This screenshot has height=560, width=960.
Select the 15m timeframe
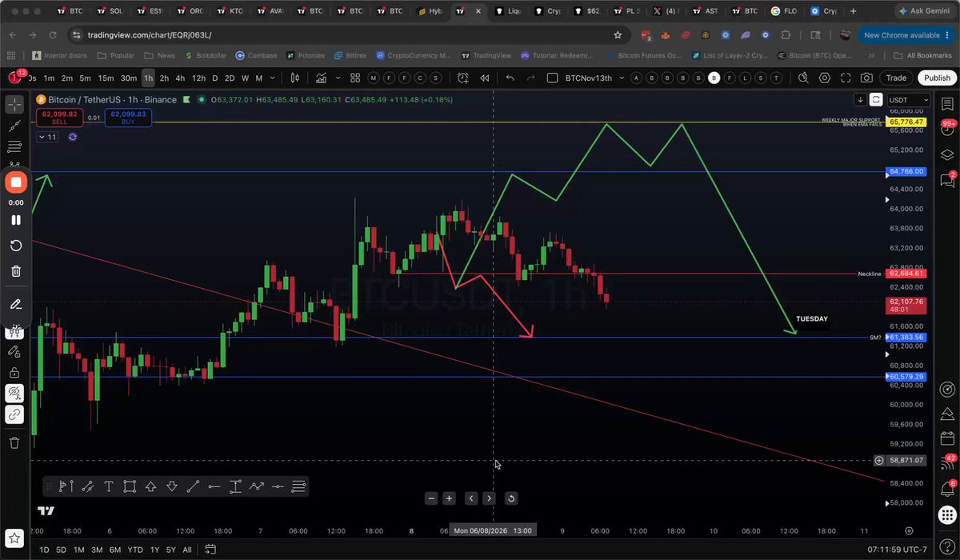[x=106, y=78]
